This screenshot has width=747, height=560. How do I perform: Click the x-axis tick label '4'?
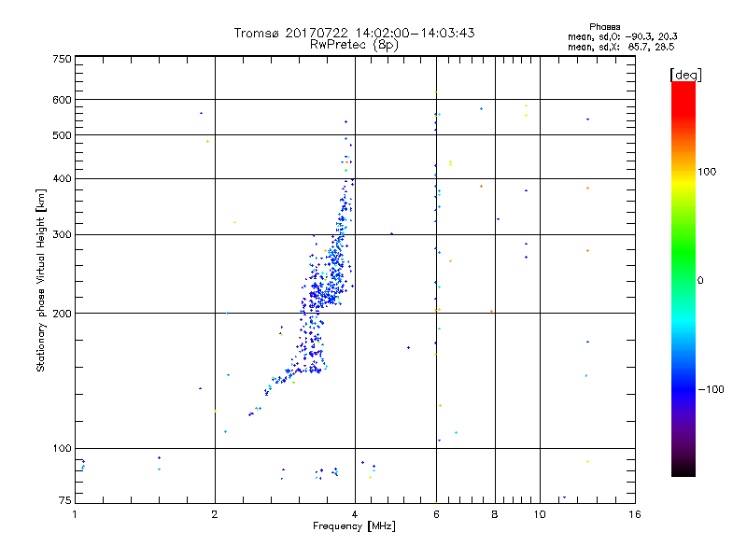click(x=355, y=514)
